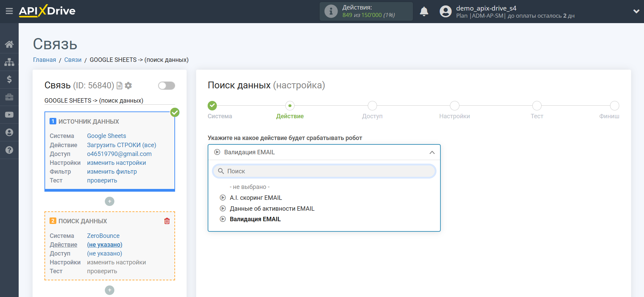The width and height of the screenshot is (644, 297).
Task: Open the Связи breadcrumb link
Action: click(73, 60)
